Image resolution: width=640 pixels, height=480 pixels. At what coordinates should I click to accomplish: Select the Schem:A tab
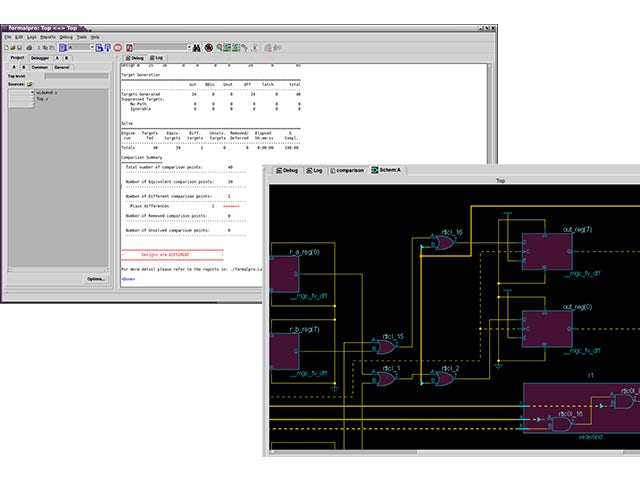(387, 170)
